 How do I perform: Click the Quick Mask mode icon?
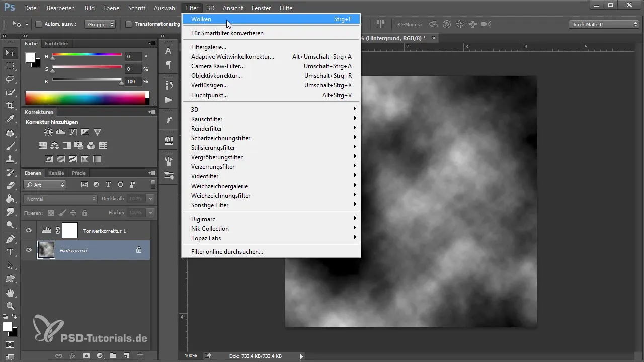10,345
